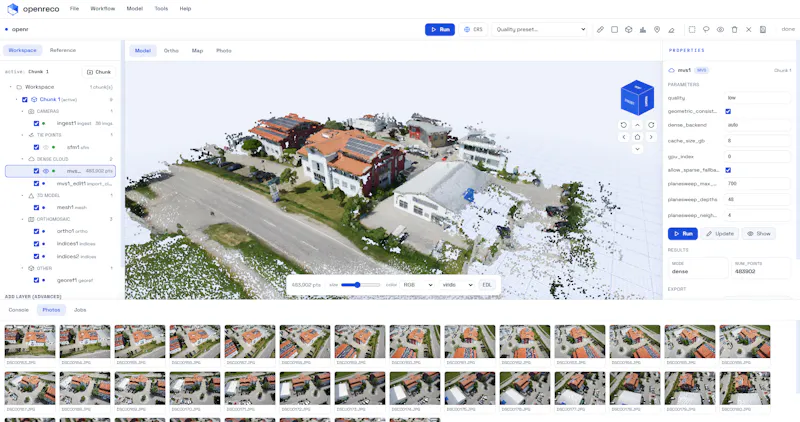
Task: Open the Quality preset dropdown
Action: click(540, 30)
